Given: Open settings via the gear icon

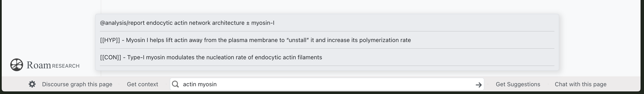Looking at the screenshot, I should pos(32,84).
